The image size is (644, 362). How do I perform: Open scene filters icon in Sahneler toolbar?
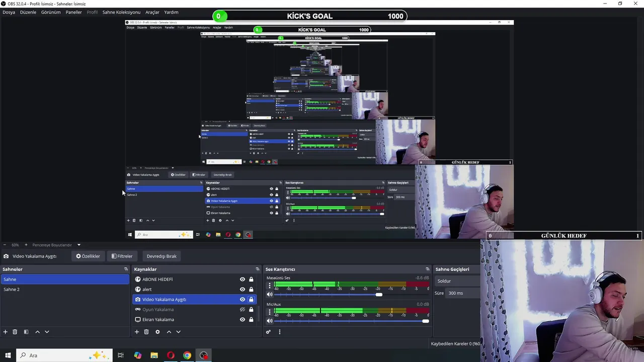click(x=26, y=332)
